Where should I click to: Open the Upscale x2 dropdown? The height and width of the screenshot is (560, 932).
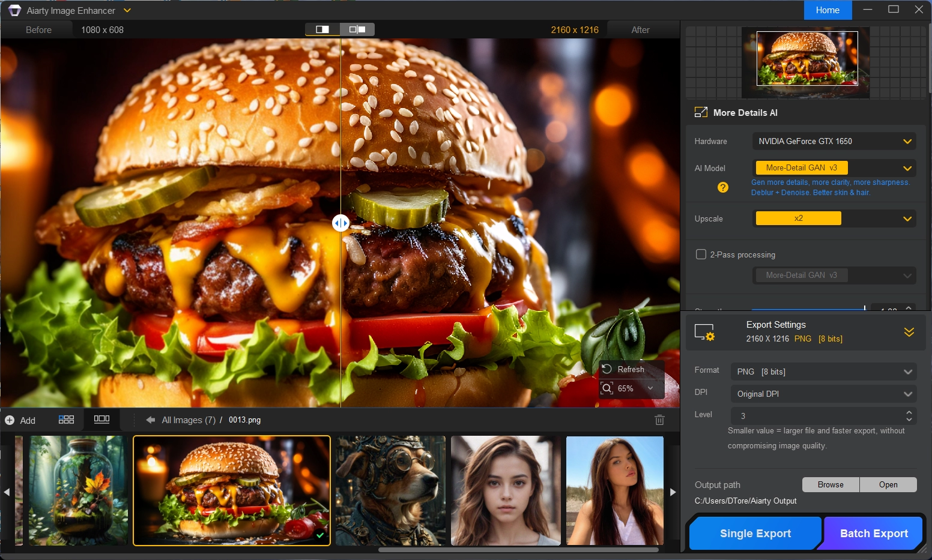tap(834, 218)
